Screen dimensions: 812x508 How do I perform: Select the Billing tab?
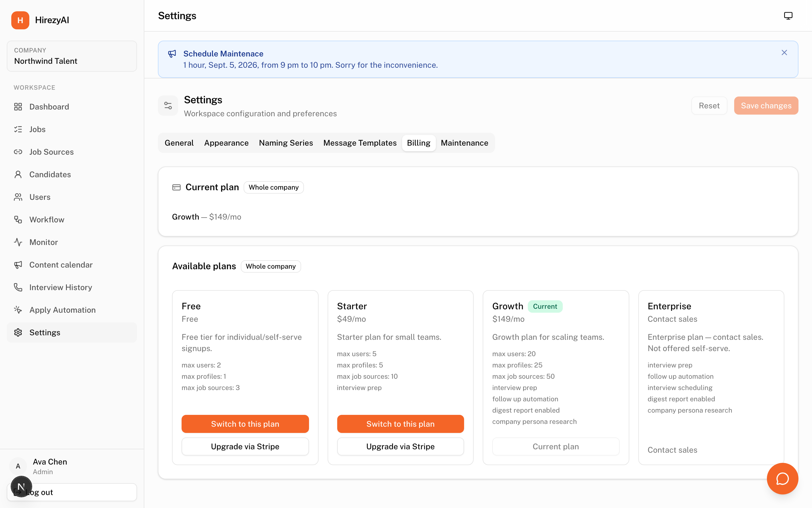tap(419, 143)
